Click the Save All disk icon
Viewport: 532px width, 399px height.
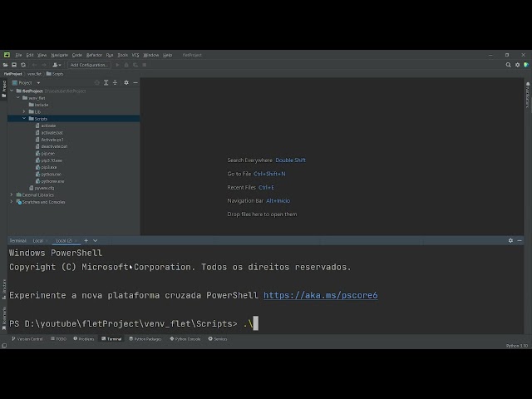[14, 65]
